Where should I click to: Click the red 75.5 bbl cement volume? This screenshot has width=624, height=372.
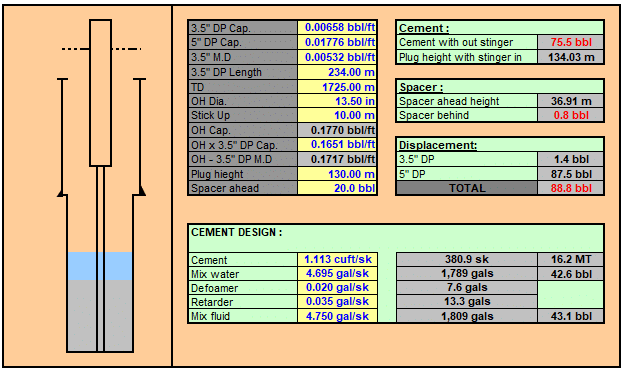tap(571, 42)
